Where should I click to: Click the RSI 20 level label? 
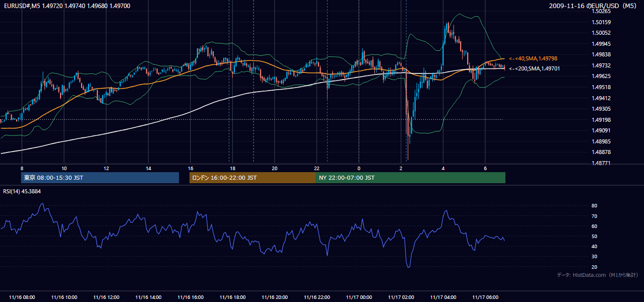(x=595, y=267)
